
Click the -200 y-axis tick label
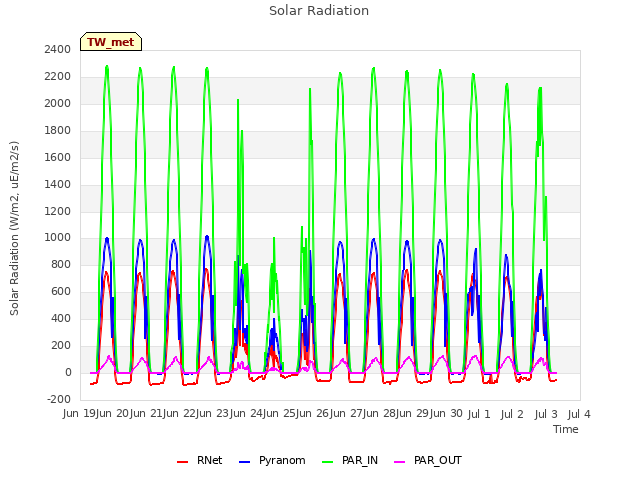(59, 399)
